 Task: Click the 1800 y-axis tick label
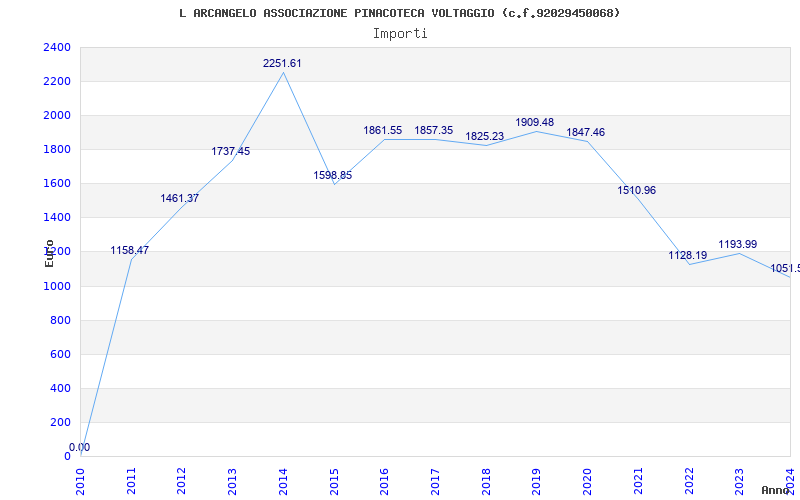[57, 149]
